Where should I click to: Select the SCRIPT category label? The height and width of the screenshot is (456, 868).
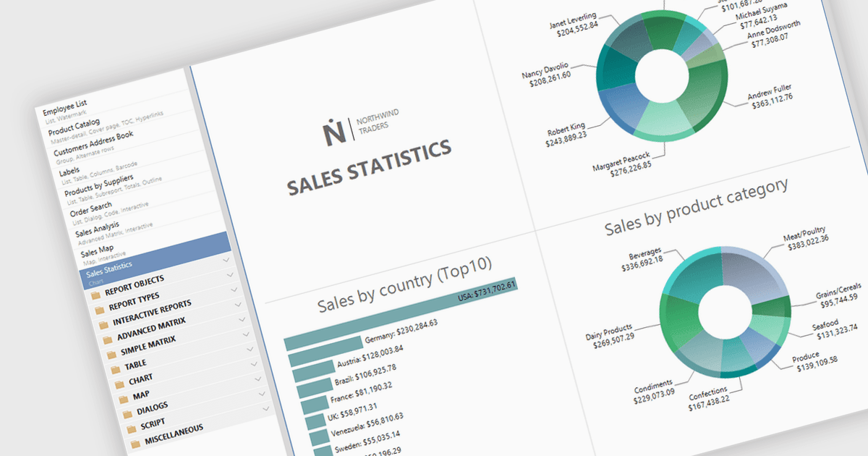(x=153, y=423)
